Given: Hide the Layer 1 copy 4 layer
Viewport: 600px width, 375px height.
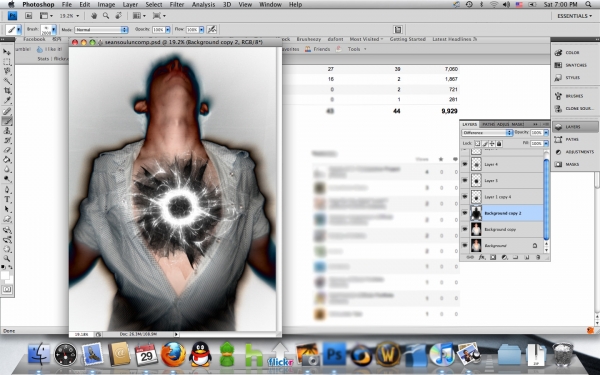Looking at the screenshot, I should (465, 197).
